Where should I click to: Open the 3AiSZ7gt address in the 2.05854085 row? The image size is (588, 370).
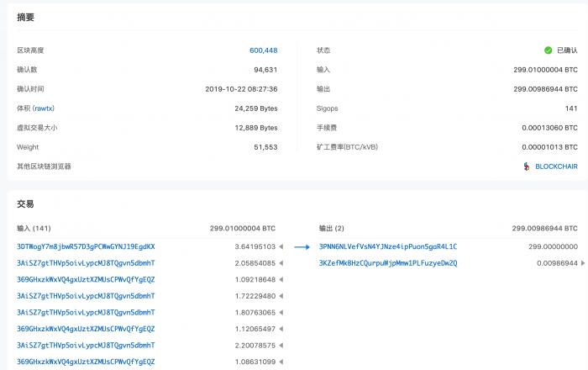point(86,263)
